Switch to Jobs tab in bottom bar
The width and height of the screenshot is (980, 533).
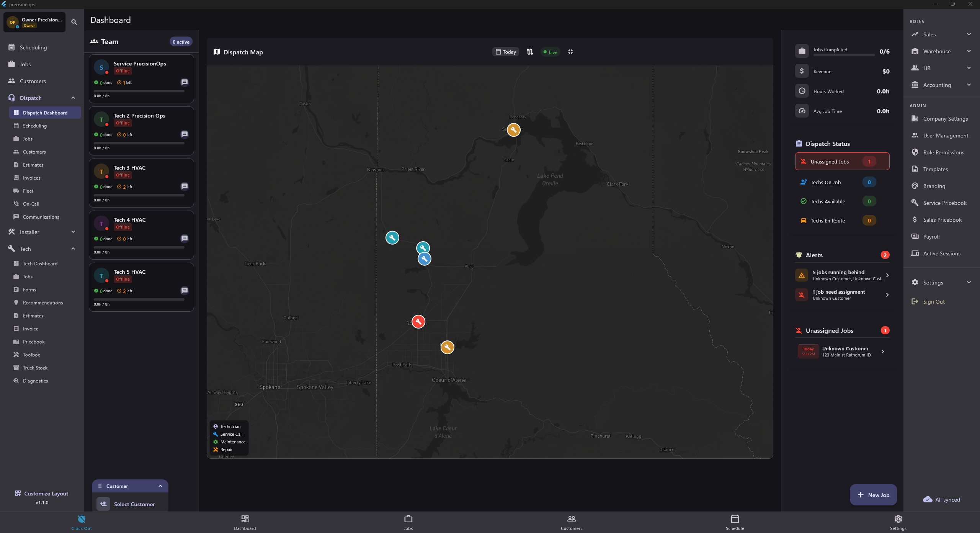408,523
